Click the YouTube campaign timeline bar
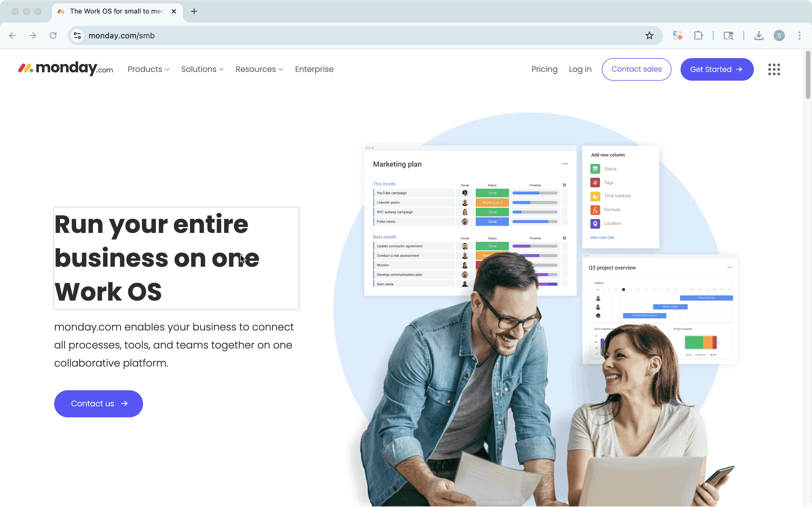Screen dimensions: 812x507 point(535,193)
